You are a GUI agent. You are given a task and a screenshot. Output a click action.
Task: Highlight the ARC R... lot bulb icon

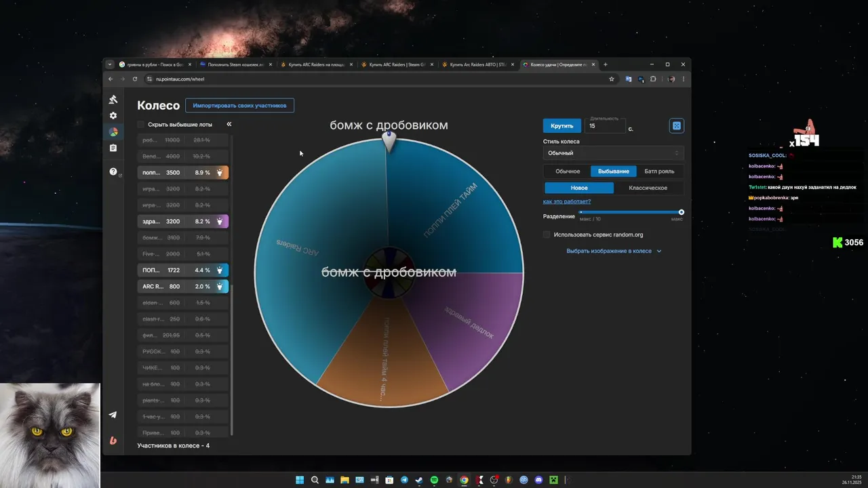[x=219, y=287]
